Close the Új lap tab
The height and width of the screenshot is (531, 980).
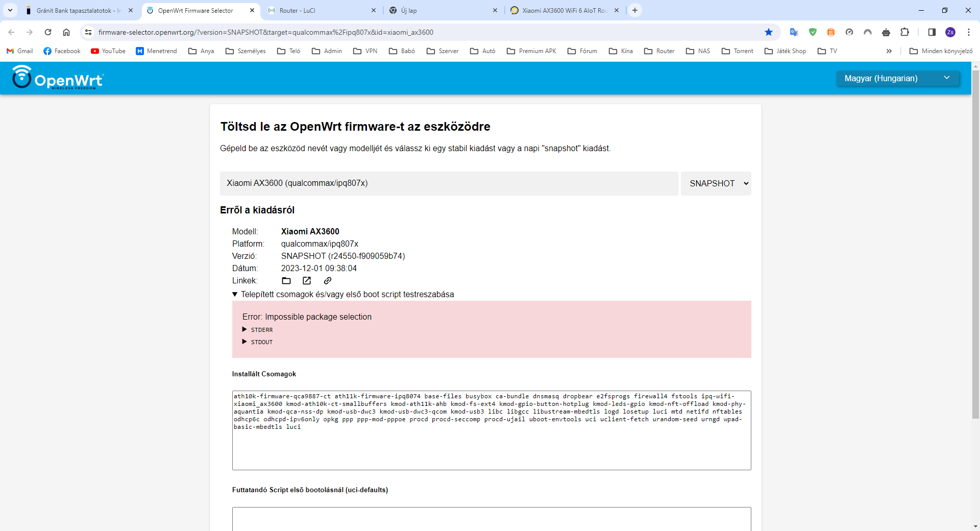(x=495, y=10)
